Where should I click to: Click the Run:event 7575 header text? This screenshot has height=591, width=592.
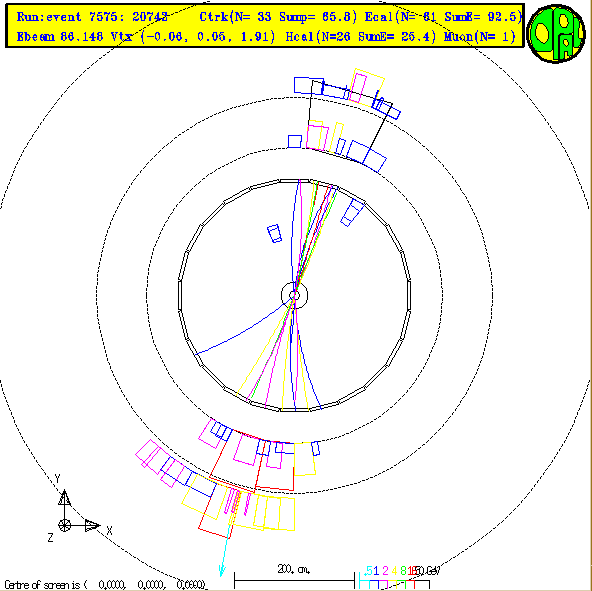click(x=92, y=17)
